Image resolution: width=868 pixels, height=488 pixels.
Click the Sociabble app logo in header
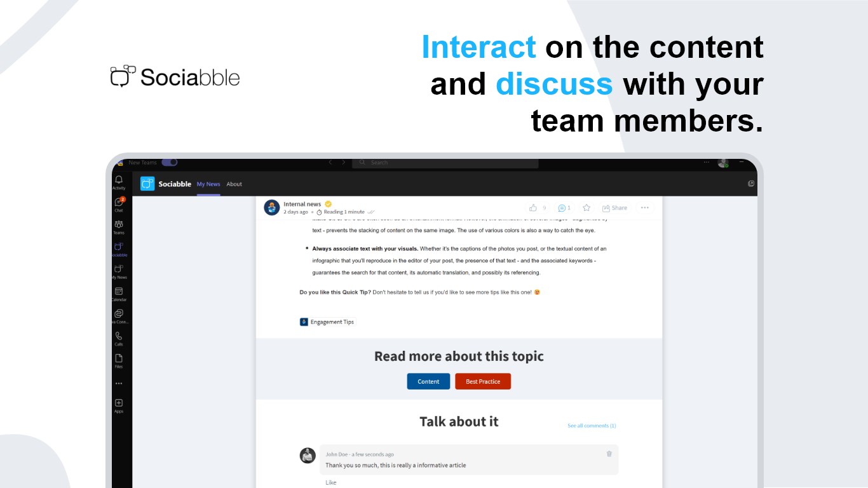(x=147, y=184)
